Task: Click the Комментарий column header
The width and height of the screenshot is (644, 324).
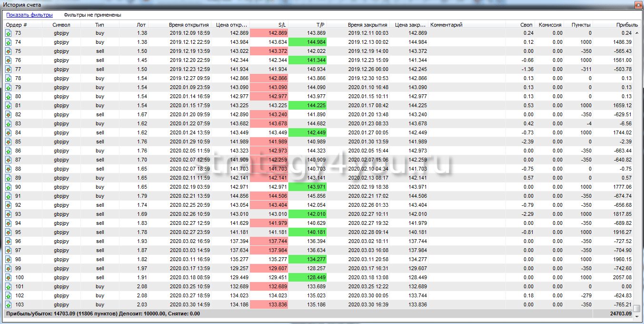Action: pyautogui.click(x=446, y=25)
